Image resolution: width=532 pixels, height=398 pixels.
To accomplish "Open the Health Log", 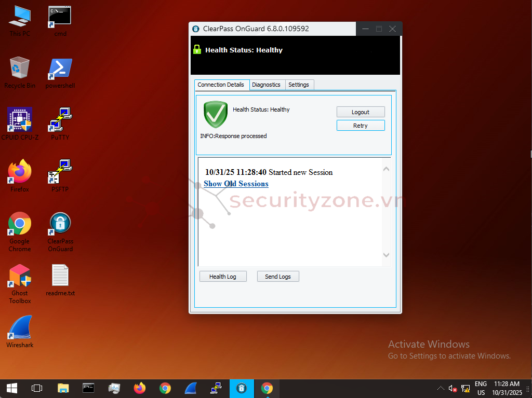I will click(223, 277).
